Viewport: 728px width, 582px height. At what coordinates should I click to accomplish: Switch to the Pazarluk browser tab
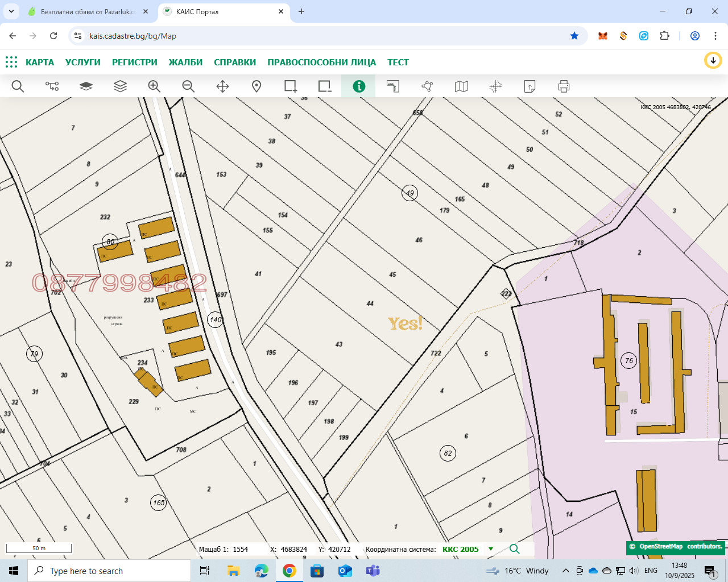tap(88, 11)
